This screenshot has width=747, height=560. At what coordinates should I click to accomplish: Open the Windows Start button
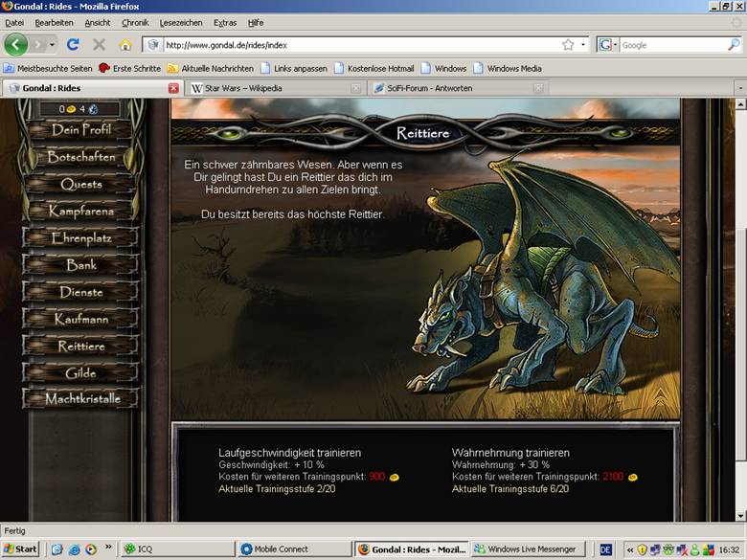pos(21,549)
